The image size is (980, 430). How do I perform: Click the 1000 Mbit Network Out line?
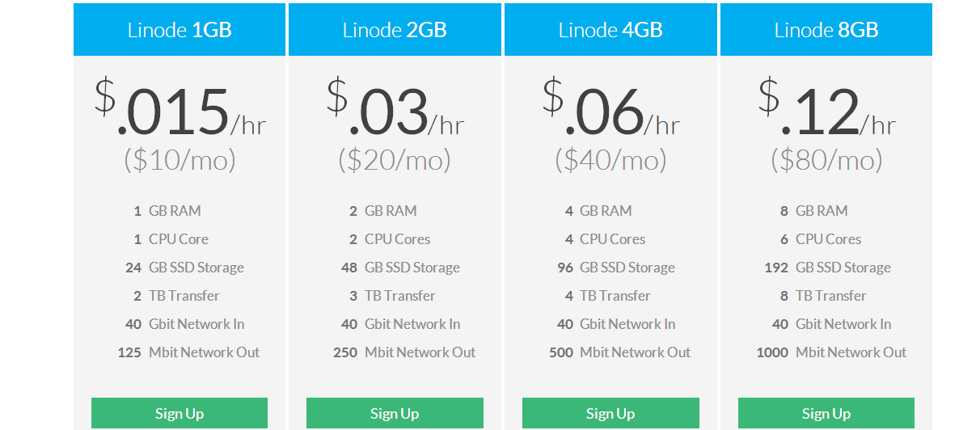point(831,352)
